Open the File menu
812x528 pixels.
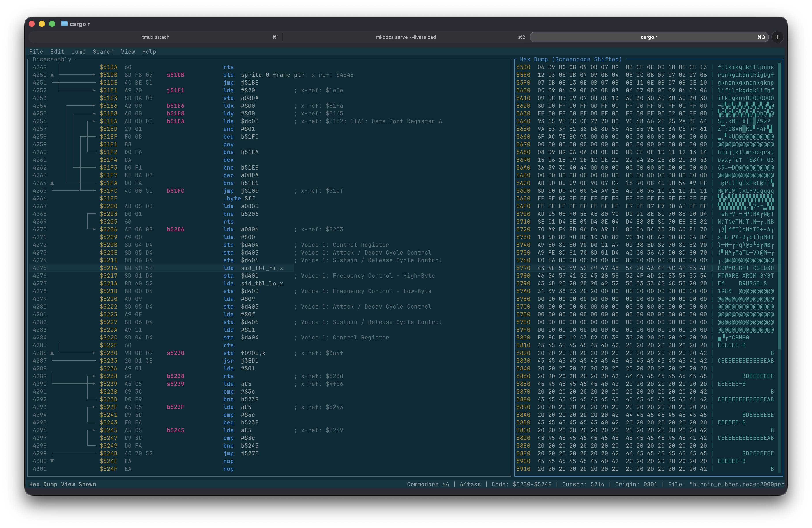point(36,52)
